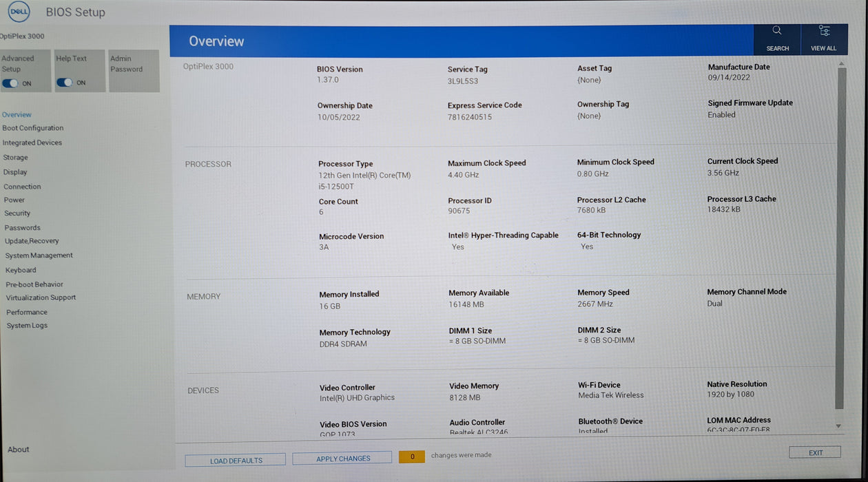Open System Logs section

point(27,326)
